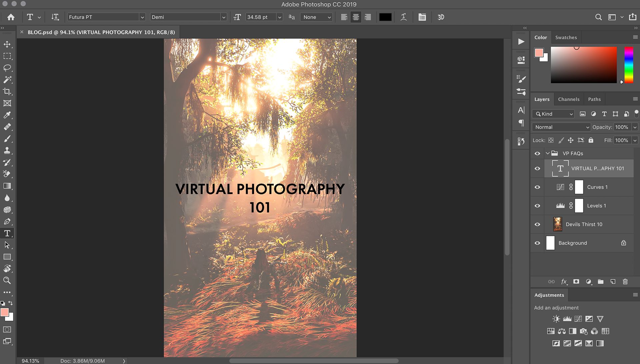Hide the Background layer
This screenshot has width=640, height=364.
537,243
